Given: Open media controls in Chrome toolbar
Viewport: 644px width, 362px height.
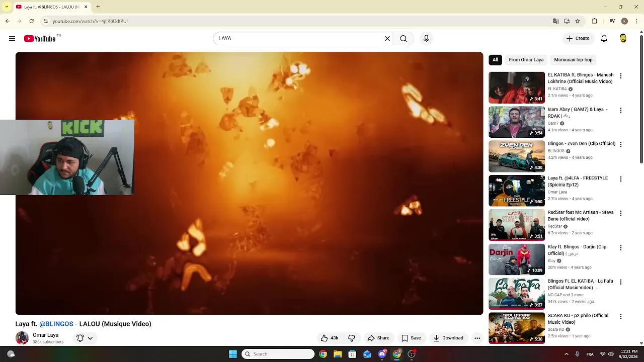Looking at the screenshot, I should click(612, 21).
